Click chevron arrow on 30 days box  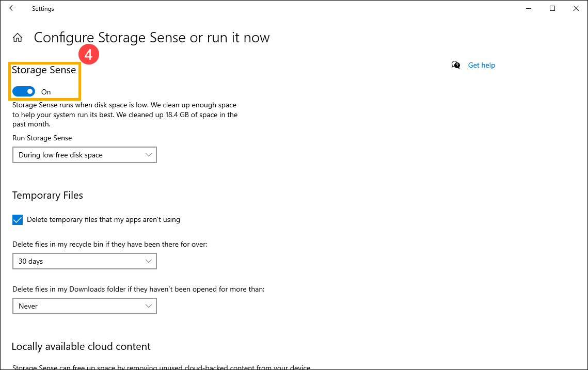click(149, 261)
